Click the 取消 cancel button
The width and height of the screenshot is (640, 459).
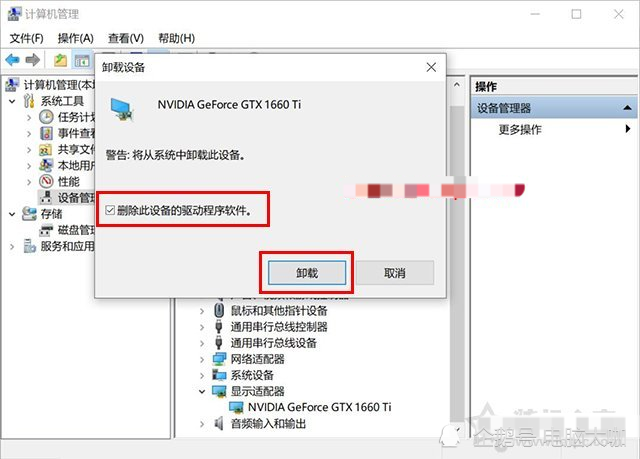tap(395, 273)
